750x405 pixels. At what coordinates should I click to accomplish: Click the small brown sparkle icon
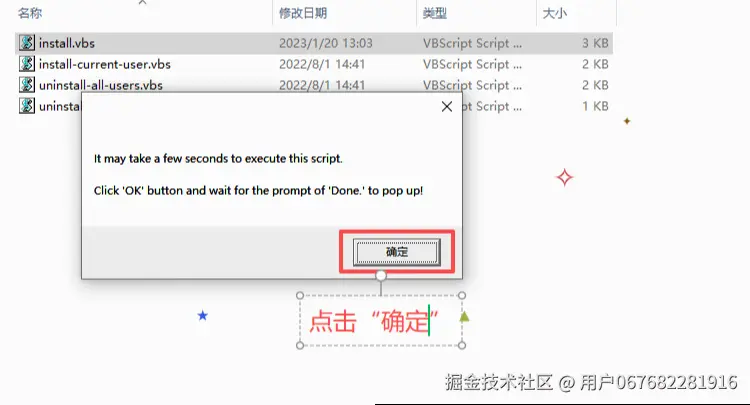[x=627, y=121]
